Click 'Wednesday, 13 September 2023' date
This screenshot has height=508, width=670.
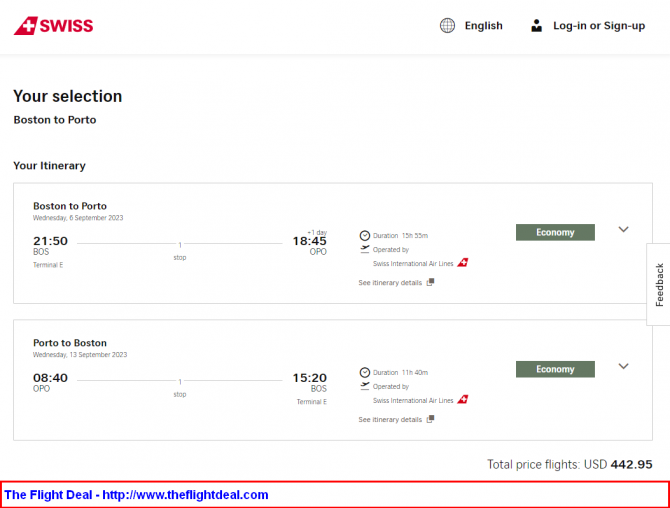(x=80, y=355)
